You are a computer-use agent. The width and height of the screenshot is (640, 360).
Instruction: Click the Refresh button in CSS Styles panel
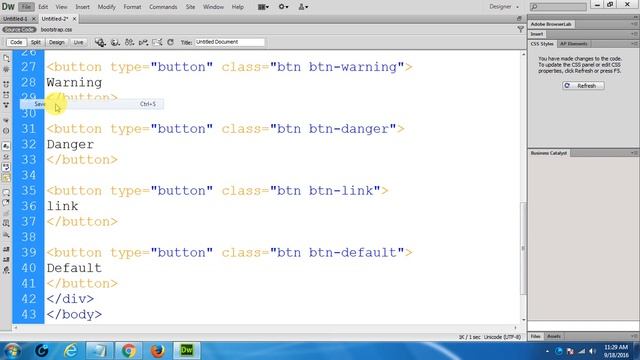[583, 86]
